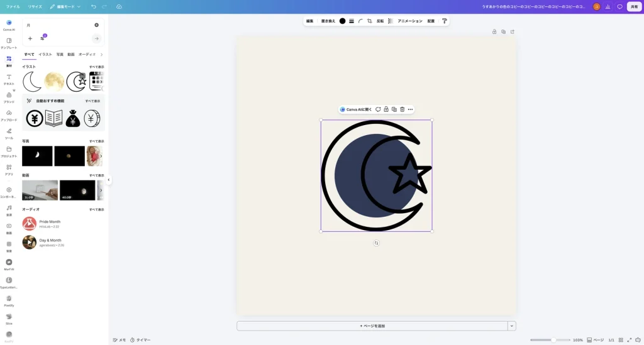Duplicate the selected element from floating toolbar

(x=394, y=109)
